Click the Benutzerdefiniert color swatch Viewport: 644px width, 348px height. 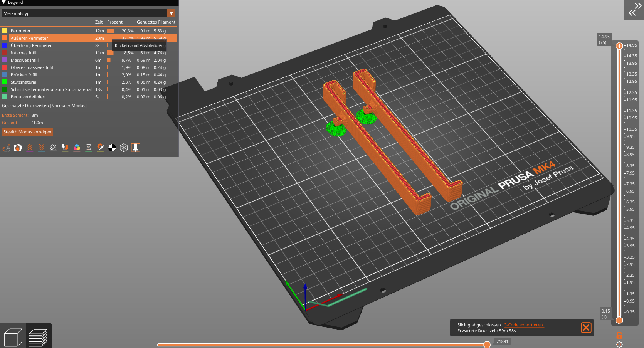click(5, 96)
